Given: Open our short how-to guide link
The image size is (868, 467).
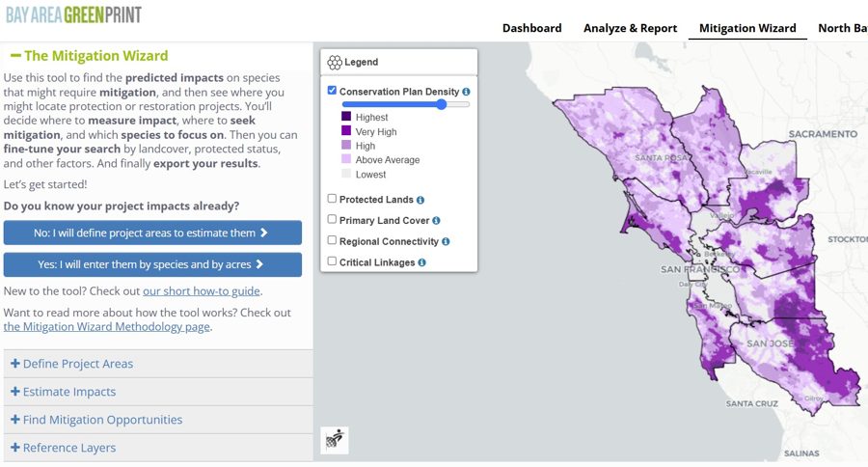Looking at the screenshot, I should pyautogui.click(x=202, y=291).
